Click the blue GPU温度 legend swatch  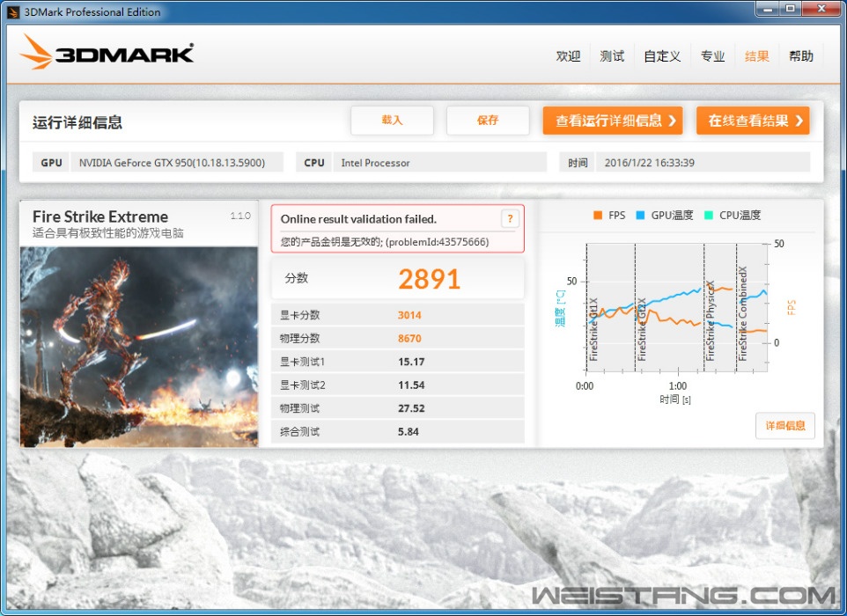click(640, 216)
